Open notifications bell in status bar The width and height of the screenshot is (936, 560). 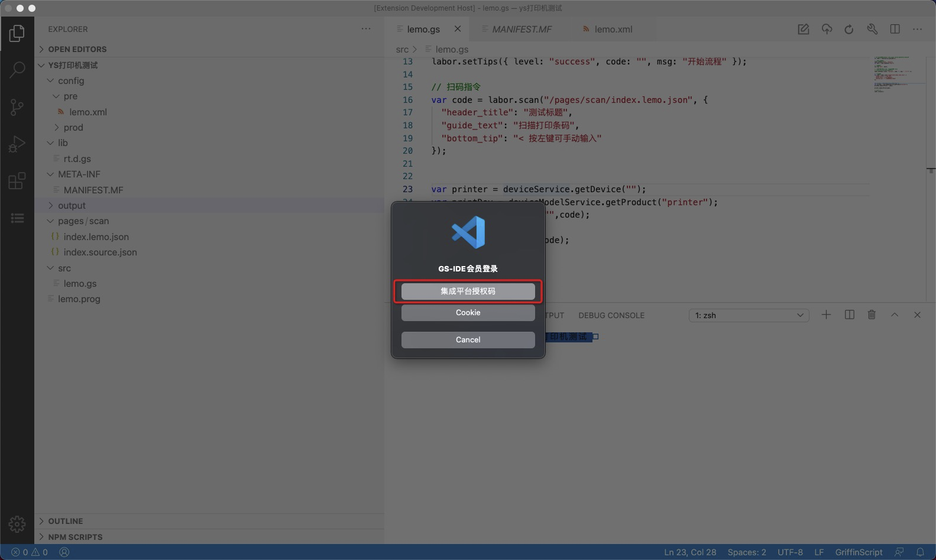(x=920, y=552)
